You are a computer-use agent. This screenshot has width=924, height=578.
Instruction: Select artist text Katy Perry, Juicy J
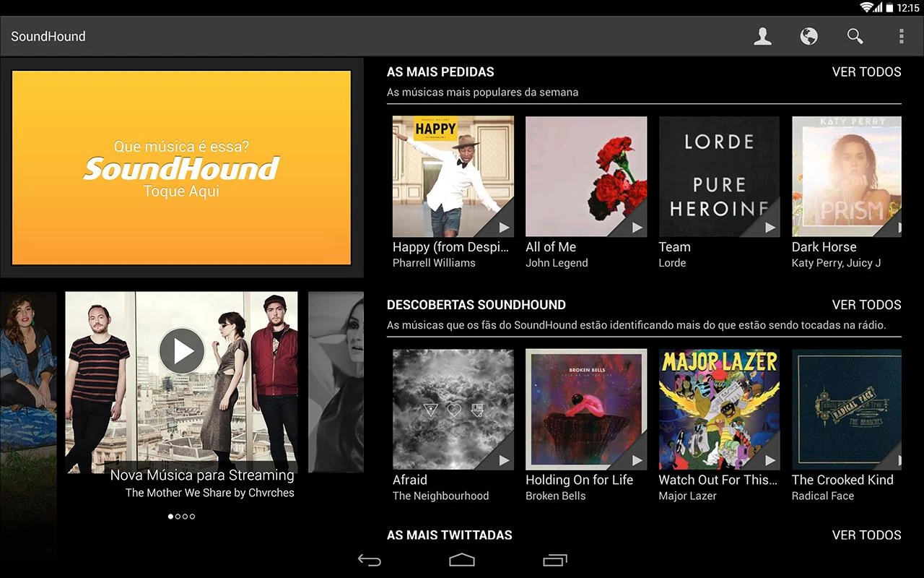[x=836, y=263]
